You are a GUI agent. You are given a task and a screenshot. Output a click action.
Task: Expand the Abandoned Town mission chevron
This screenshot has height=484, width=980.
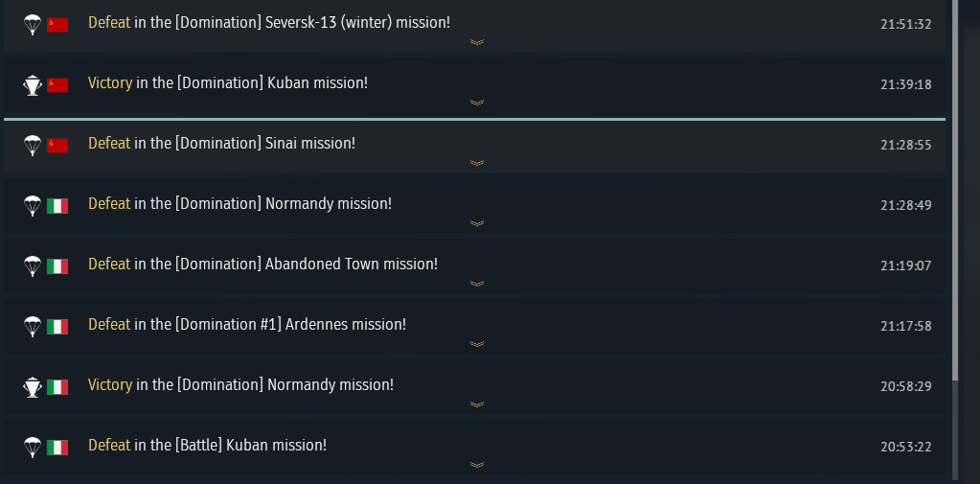pyautogui.click(x=477, y=284)
